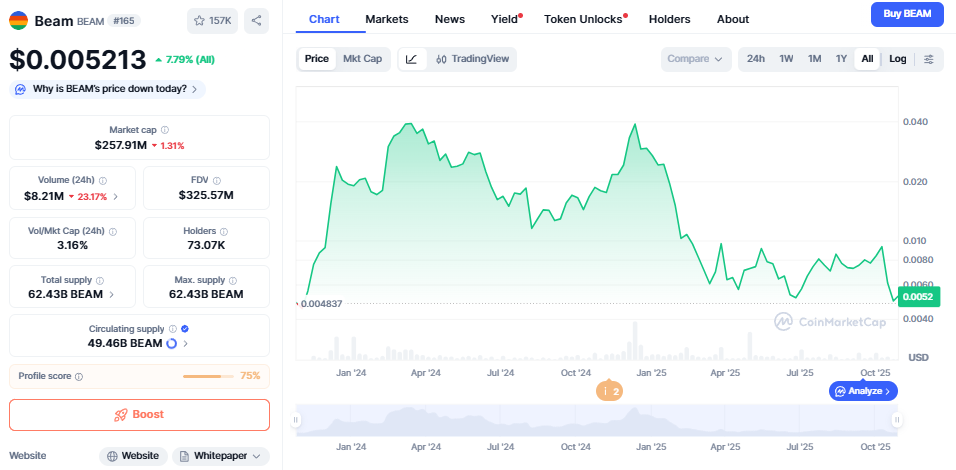Click the $257.91M market cap value
This screenshot has width=956, height=470.
click(x=121, y=146)
